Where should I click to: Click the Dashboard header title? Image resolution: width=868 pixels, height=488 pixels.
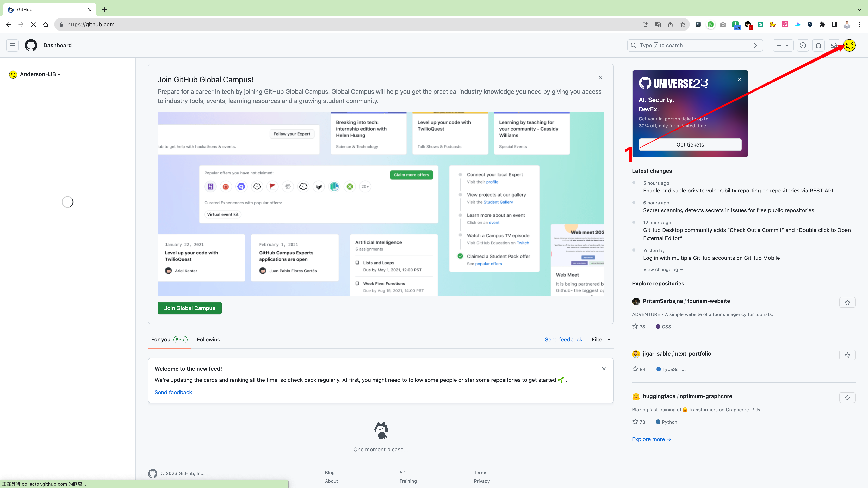coord(58,45)
